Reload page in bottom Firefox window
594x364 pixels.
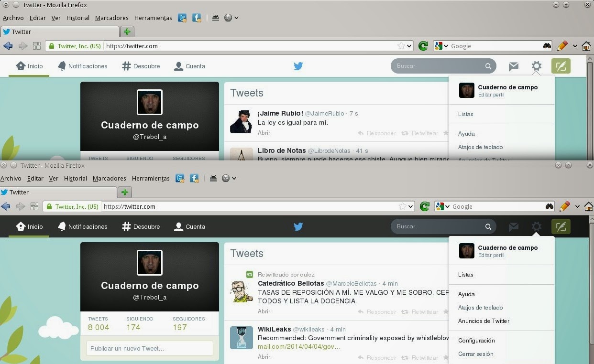[424, 206]
